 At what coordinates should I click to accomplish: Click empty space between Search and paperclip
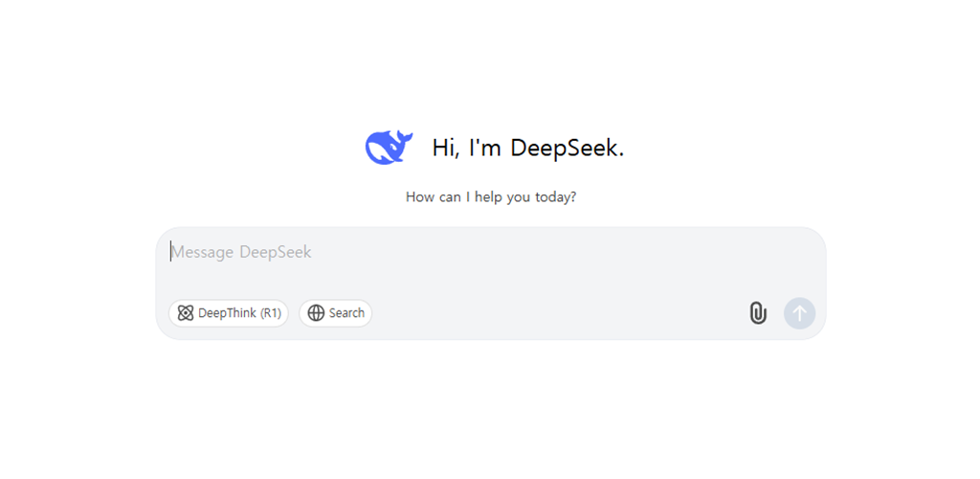[555, 313]
